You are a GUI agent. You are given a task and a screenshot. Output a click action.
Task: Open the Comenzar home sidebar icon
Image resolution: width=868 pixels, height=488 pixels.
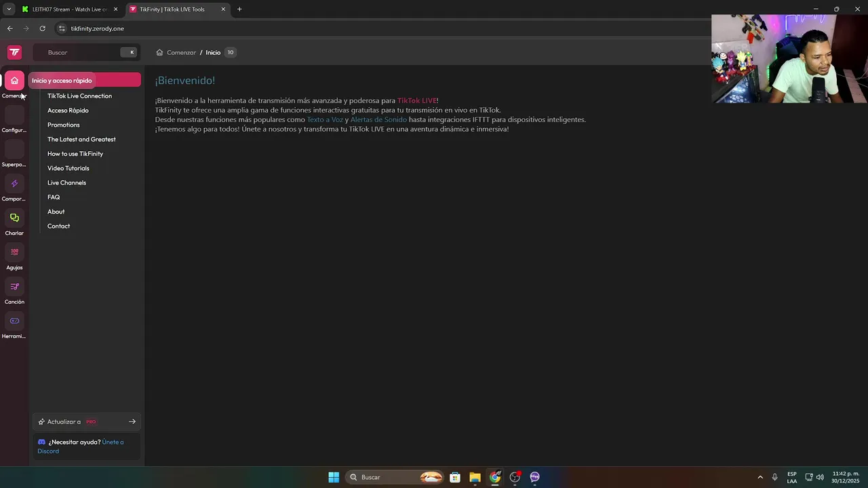[14, 81]
